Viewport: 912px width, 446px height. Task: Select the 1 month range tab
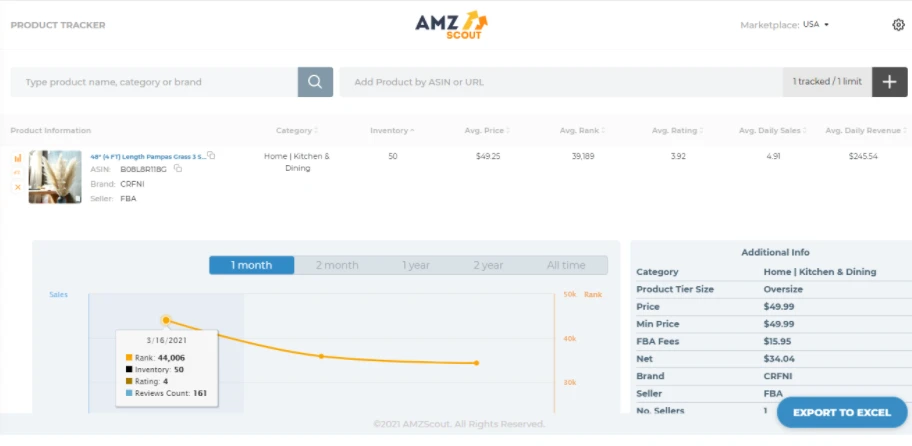tap(251, 265)
